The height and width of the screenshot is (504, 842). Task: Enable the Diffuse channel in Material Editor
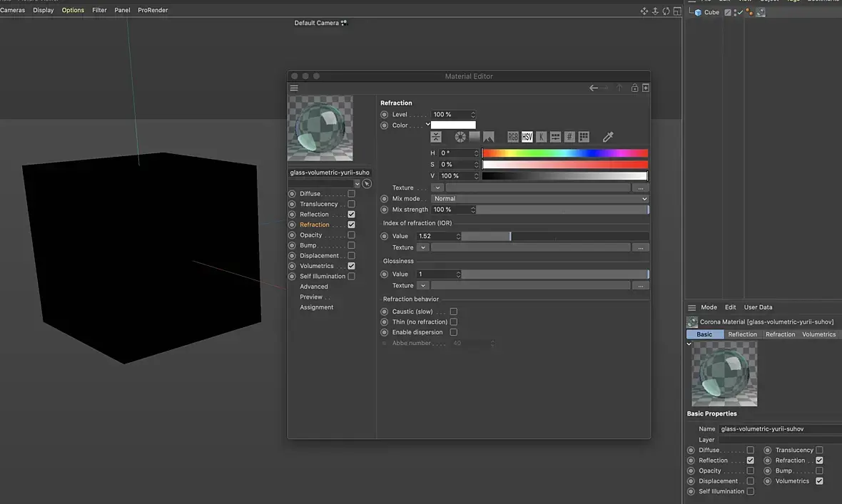tap(351, 194)
